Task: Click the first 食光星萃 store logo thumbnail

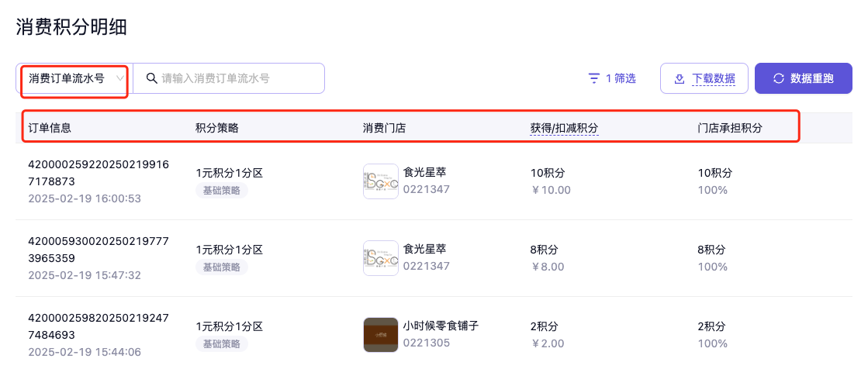Action: 381,181
